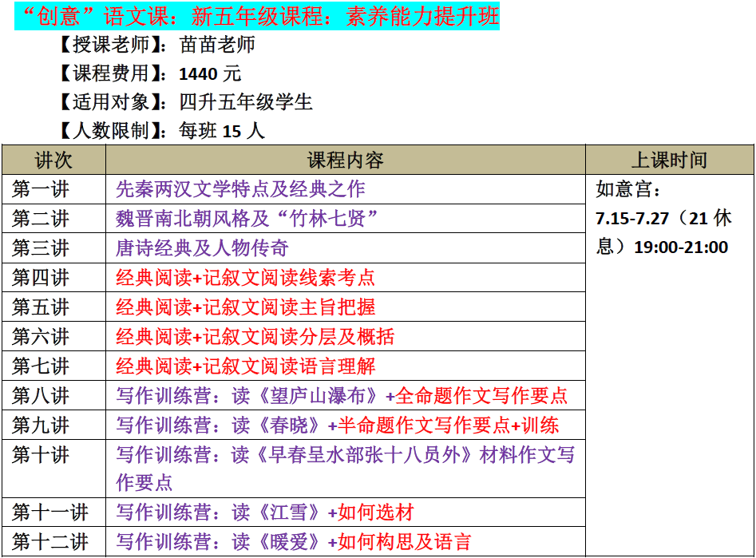Click the highlighted title "创意"语文课

(x=256, y=17)
